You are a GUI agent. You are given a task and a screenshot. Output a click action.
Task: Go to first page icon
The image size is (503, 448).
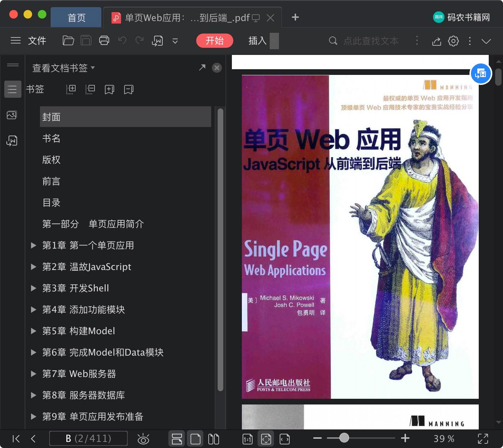click(x=16, y=439)
